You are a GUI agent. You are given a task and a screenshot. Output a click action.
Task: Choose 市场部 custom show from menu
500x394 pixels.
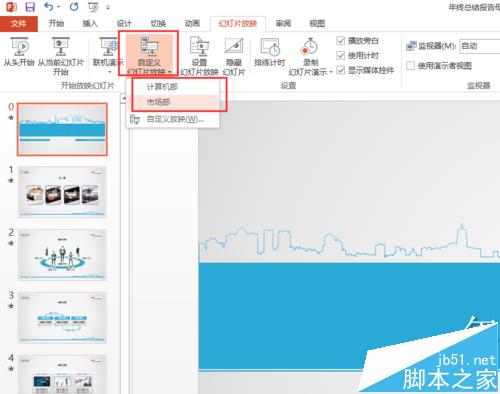(x=173, y=102)
